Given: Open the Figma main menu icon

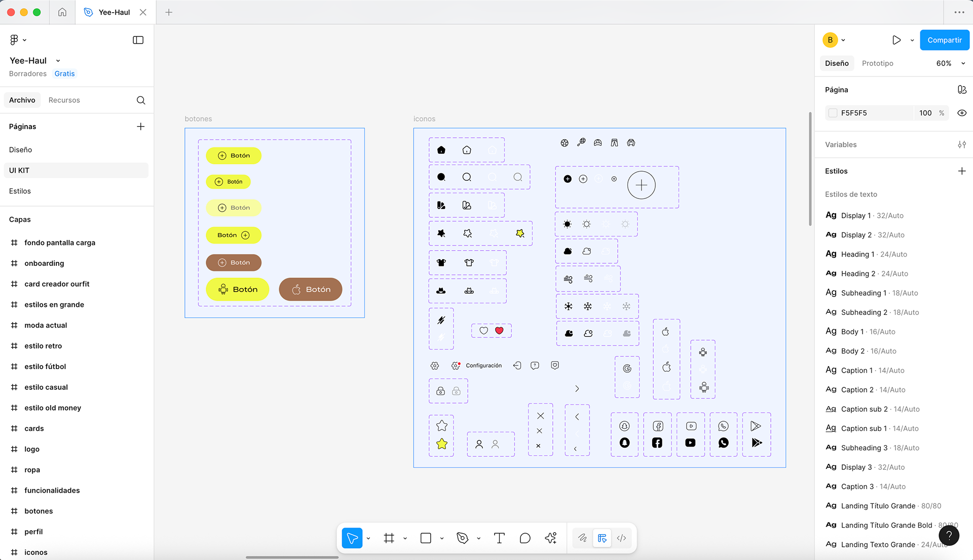Looking at the screenshot, I should point(14,39).
